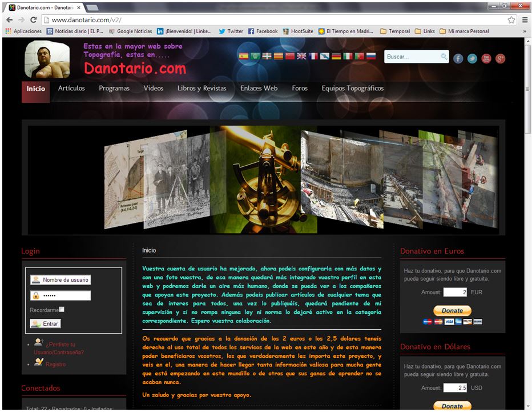The height and width of the screenshot is (412, 532).
Task: Select the Spanish flag language icon
Action: 243,56
